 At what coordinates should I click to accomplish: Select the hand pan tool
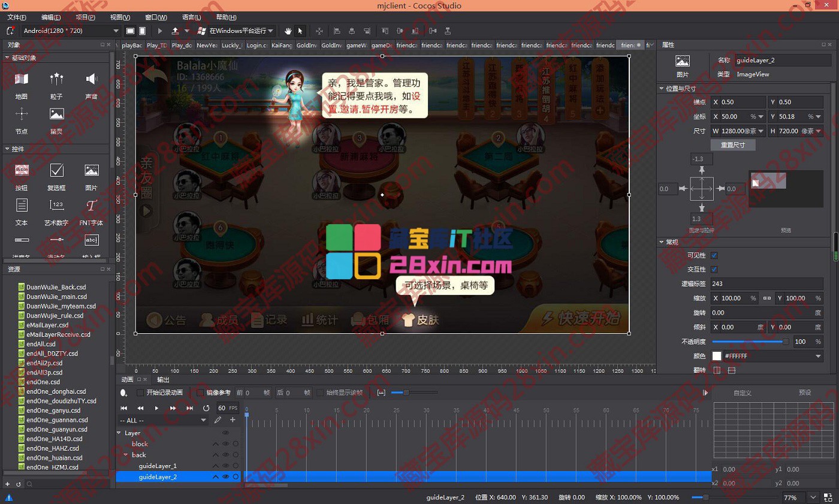(x=288, y=31)
